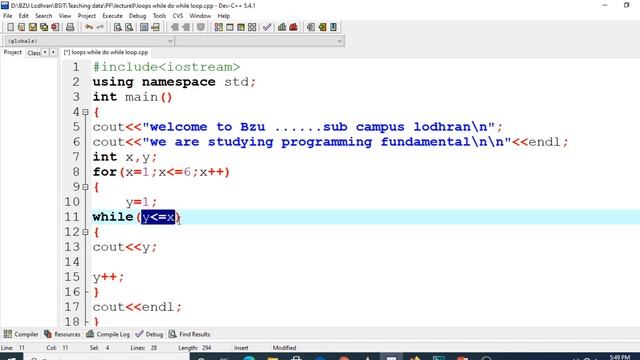
Task: Click line number 14 in the gutter
Action: pyautogui.click(x=72, y=262)
